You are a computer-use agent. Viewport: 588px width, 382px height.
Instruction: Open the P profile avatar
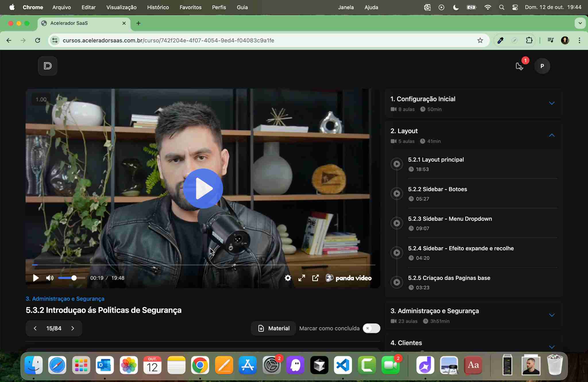[542, 66]
